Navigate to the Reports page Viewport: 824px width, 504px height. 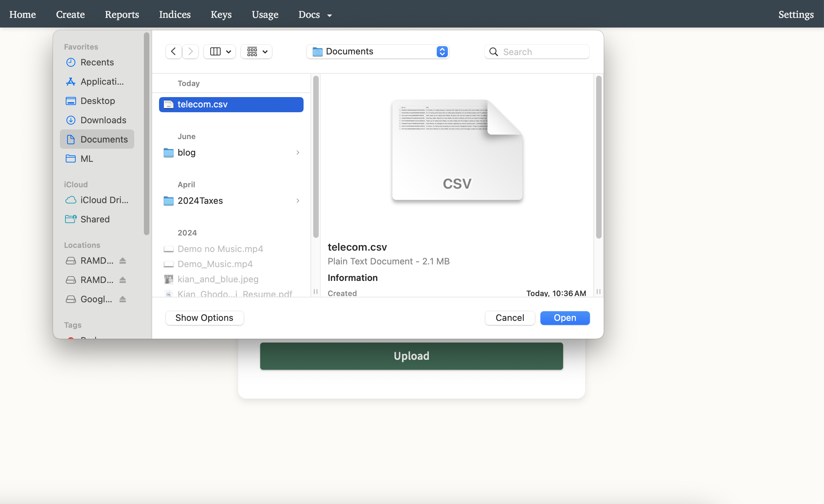click(x=122, y=14)
